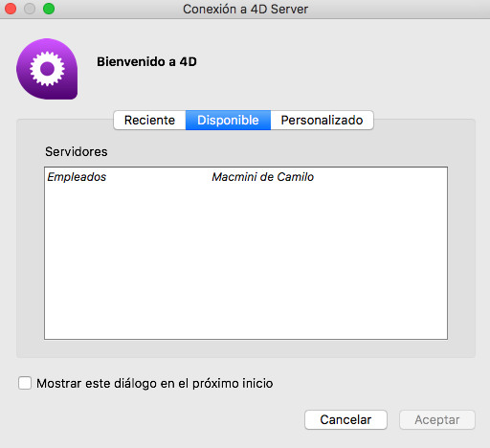
Task: Close the Conexión a 4D Server window
Action: coord(11,9)
